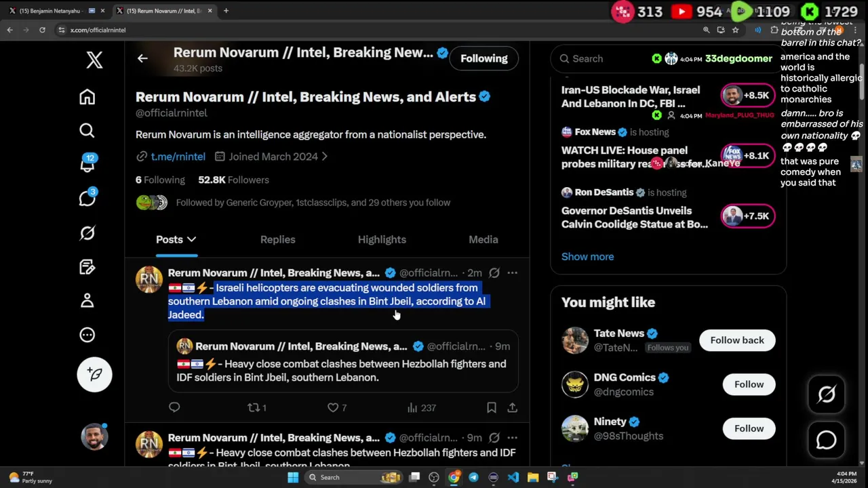Switch to Replies tab

277,239
